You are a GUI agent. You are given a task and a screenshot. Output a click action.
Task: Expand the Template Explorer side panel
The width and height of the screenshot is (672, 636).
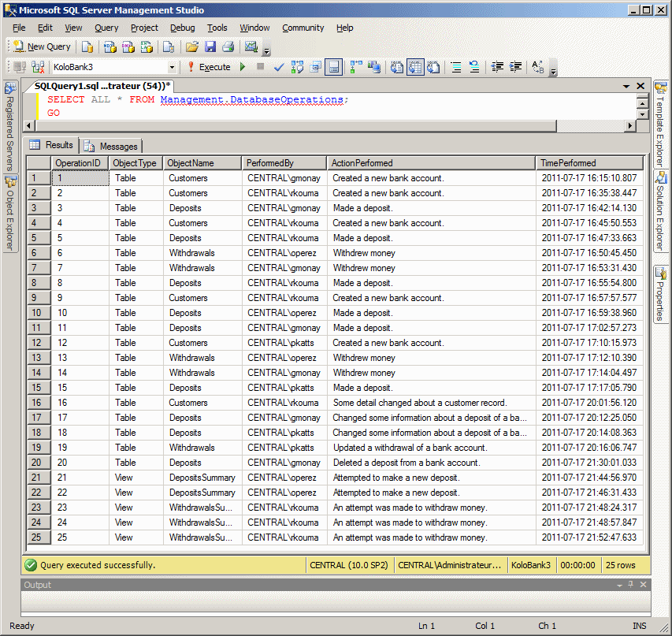[x=660, y=124]
